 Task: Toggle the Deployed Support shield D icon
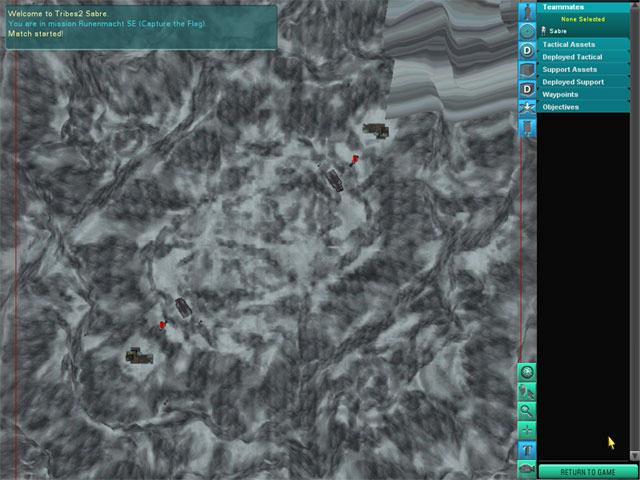[x=527, y=89]
